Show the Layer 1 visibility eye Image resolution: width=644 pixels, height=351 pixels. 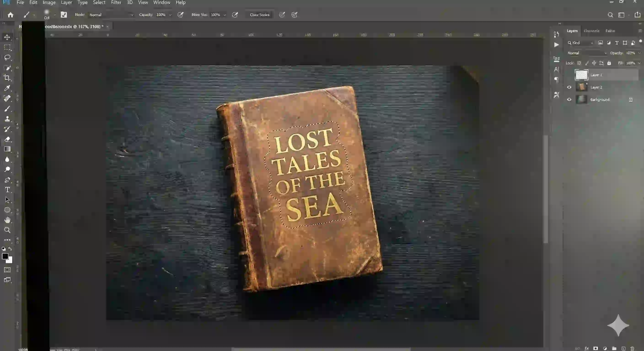569,75
